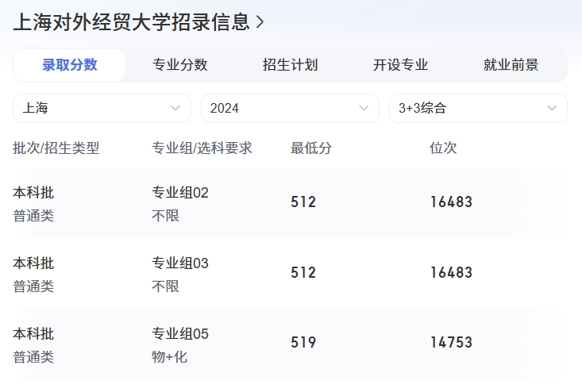Click the 批次/招生类型 column header
The image size is (582, 392).
click(x=56, y=148)
